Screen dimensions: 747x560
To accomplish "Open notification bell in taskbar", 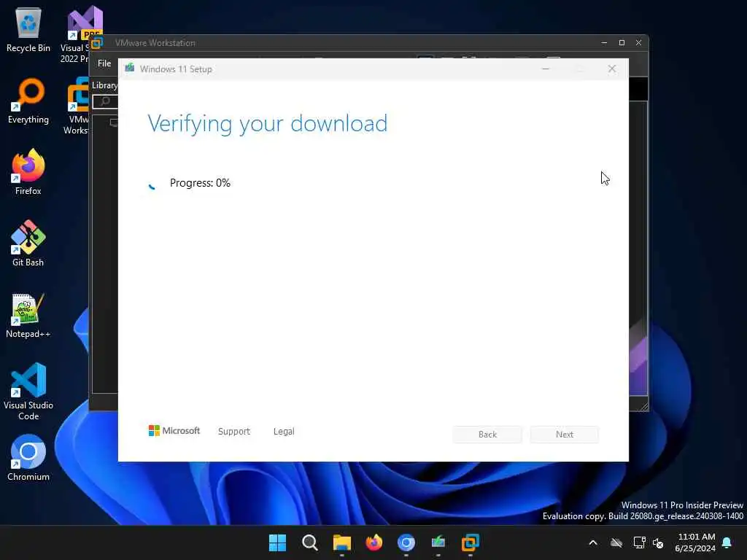I will point(727,542).
